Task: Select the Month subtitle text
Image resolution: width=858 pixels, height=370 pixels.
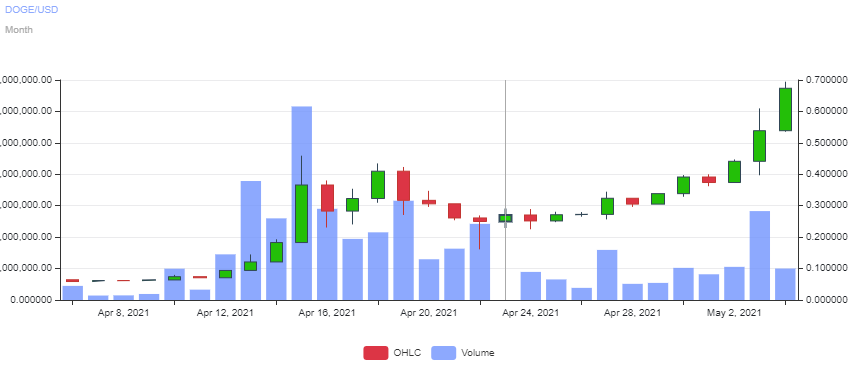Action: click(x=19, y=30)
